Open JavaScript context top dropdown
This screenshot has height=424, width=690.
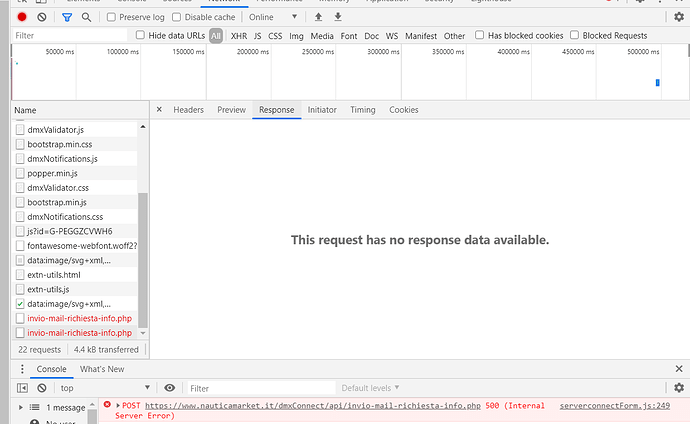pos(105,388)
